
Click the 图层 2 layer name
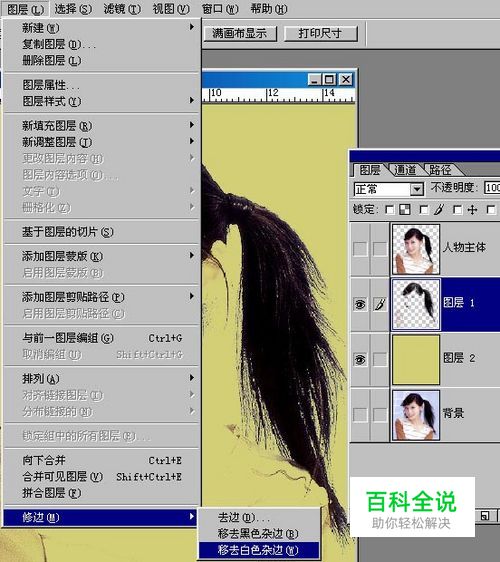pos(459,358)
